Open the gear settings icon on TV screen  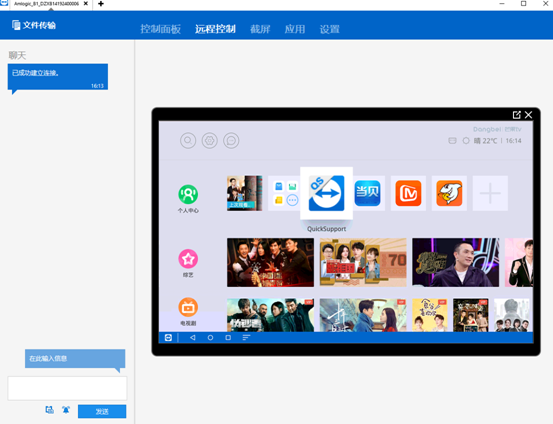pos(209,140)
